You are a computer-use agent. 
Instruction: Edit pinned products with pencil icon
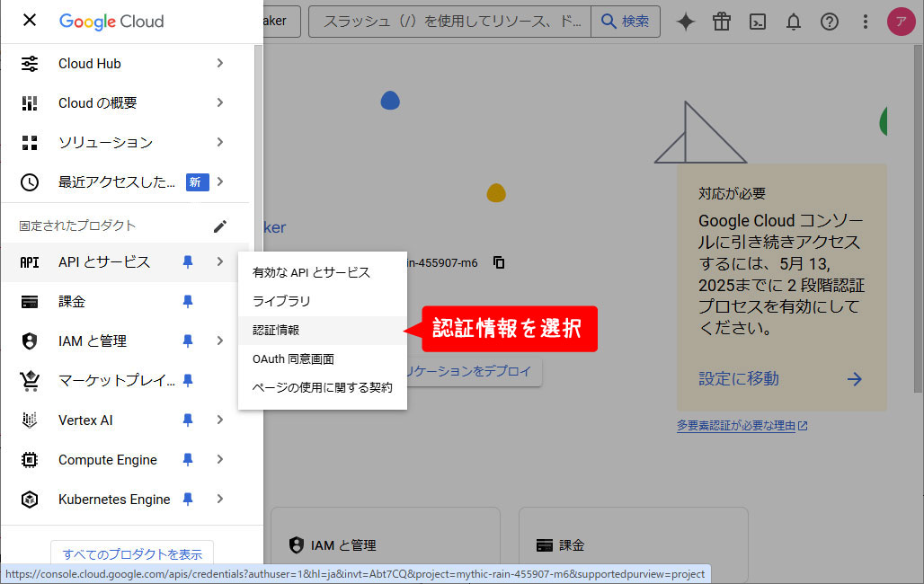click(220, 226)
